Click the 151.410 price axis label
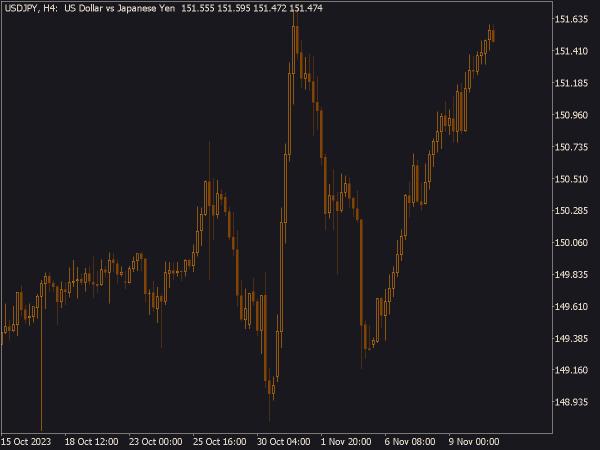This screenshot has height=450, width=600. (x=571, y=51)
